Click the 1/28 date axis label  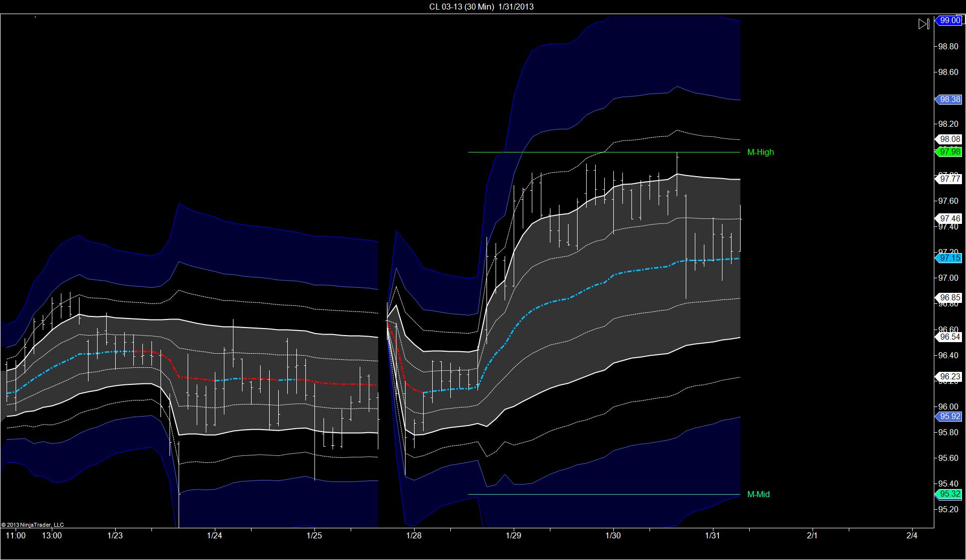click(x=414, y=536)
